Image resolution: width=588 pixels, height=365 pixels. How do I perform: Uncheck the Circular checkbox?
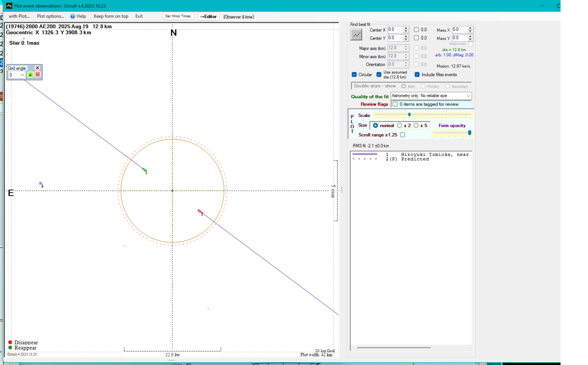[354, 75]
